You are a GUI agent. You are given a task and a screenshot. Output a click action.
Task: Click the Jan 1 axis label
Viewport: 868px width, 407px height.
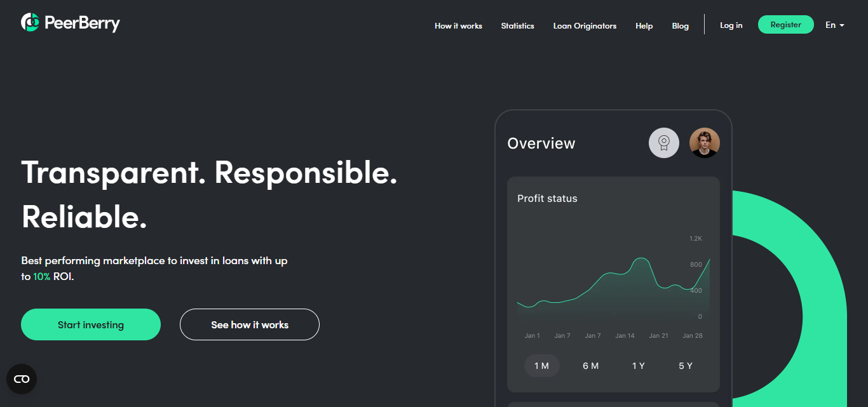(532, 335)
